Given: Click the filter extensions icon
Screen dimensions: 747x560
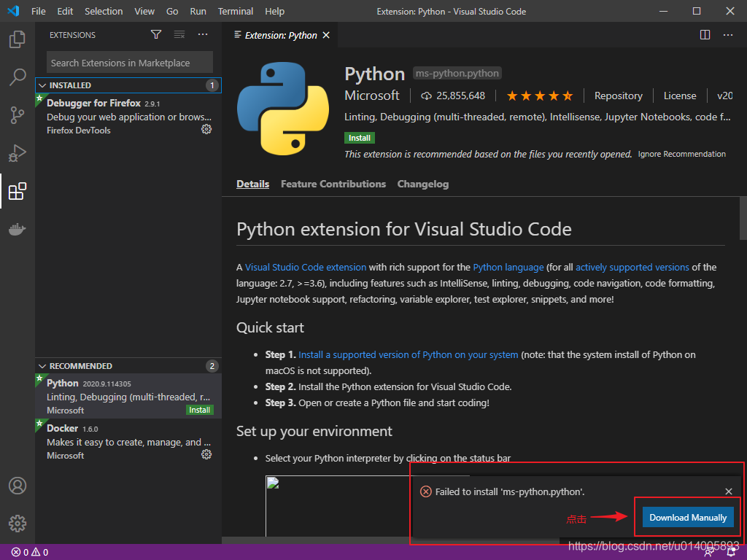Looking at the screenshot, I should click(x=156, y=34).
